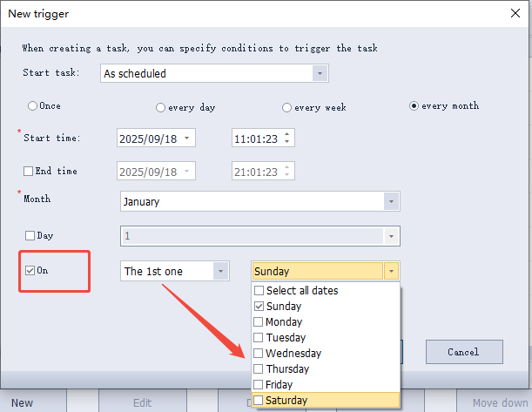532x412 pixels.
Task: Open the 'The 1st one' dropdown
Action: 220,272
